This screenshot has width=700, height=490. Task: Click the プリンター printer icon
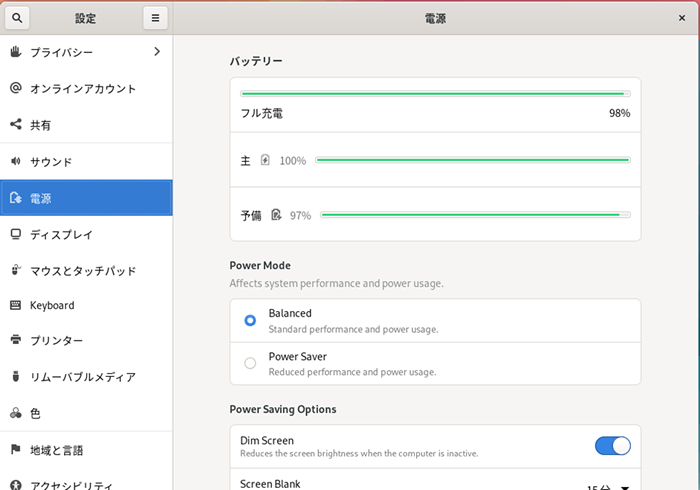(x=16, y=341)
